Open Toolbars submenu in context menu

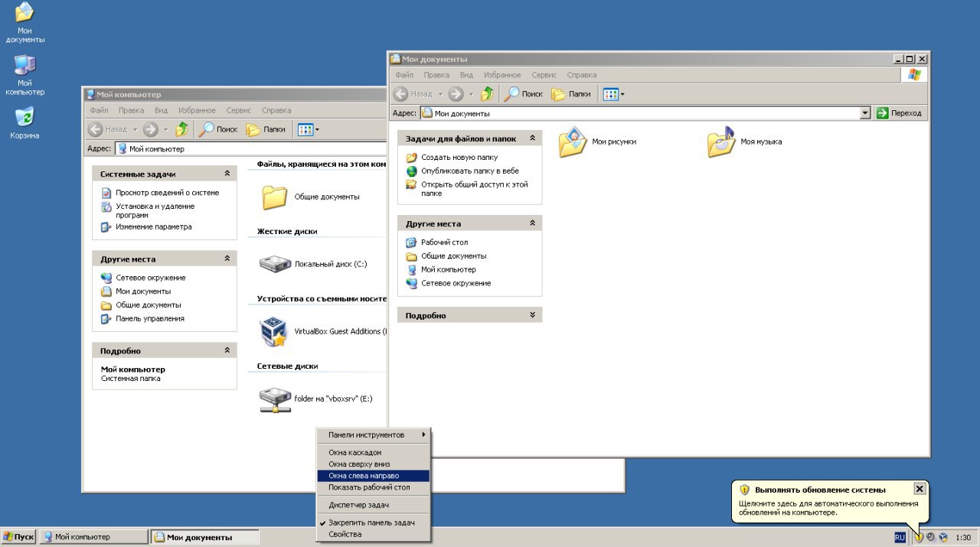click(x=374, y=435)
